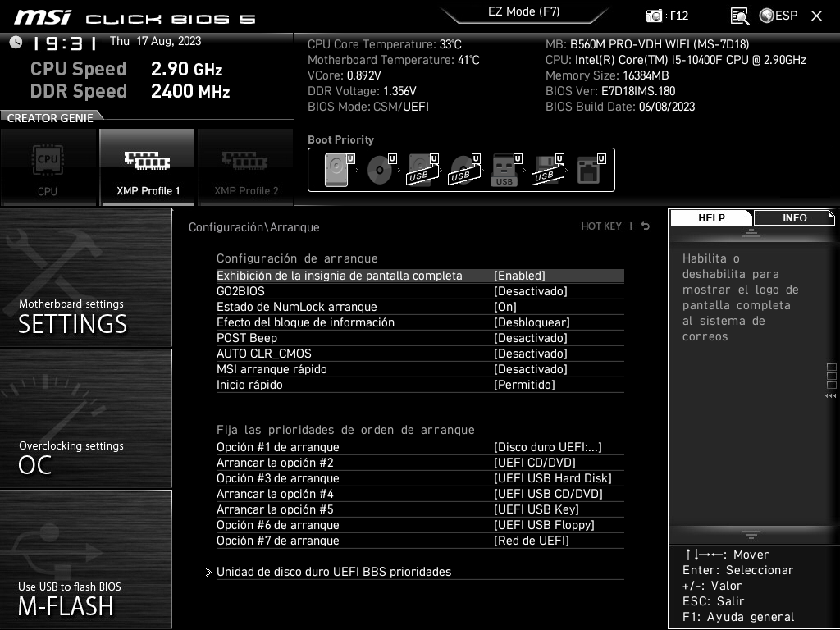Open the BIOS search magnifier icon
Screen dimensions: 840x630
tap(740, 16)
